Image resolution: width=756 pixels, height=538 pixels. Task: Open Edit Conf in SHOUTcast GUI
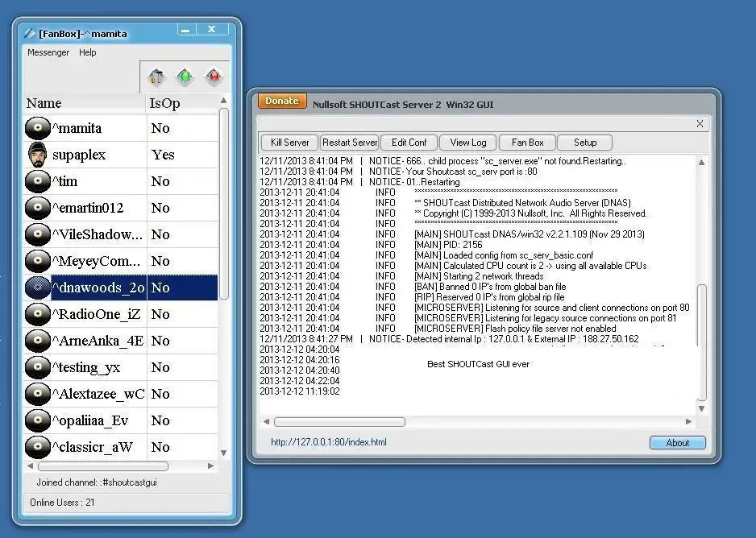pyautogui.click(x=409, y=143)
